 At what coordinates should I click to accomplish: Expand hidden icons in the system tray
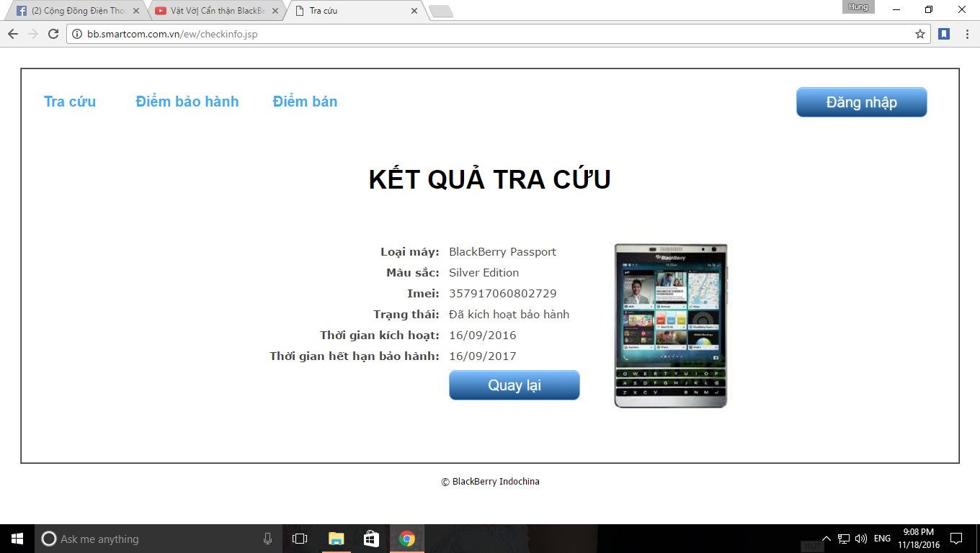(827, 538)
